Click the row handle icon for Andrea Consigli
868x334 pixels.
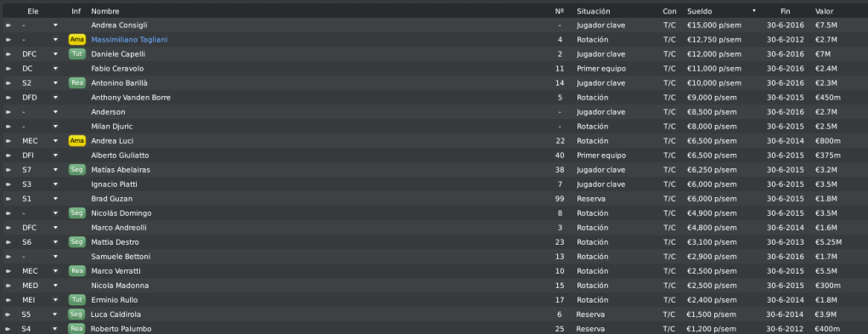coord(8,25)
